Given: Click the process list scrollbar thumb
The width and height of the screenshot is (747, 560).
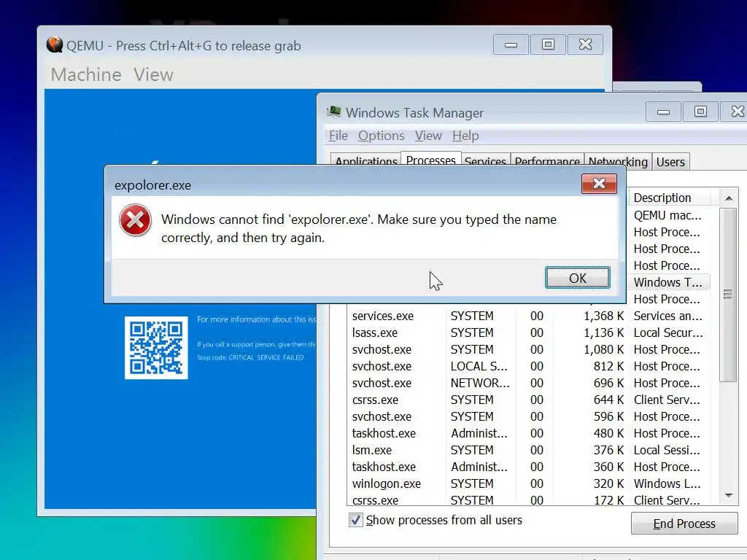Looking at the screenshot, I should (x=728, y=295).
